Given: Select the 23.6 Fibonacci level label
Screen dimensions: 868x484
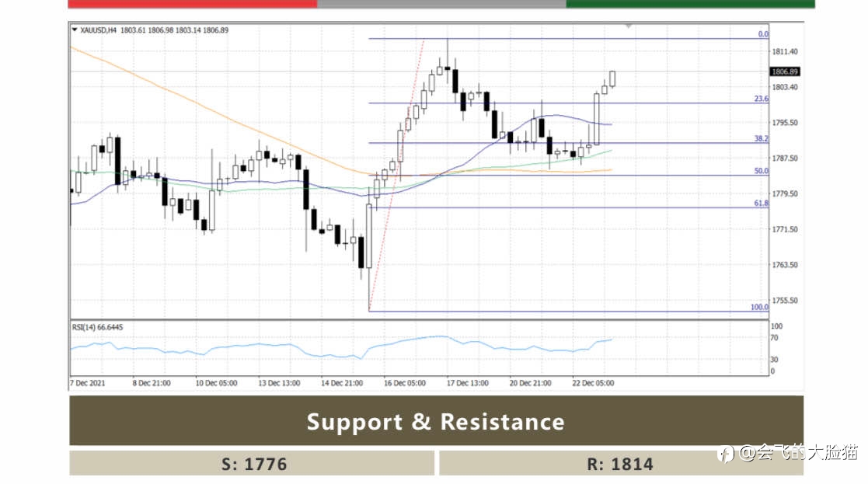Looking at the screenshot, I should (762, 99).
